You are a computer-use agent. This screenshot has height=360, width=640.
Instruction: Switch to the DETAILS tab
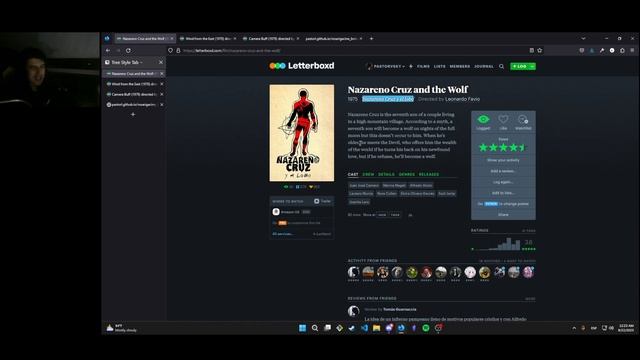[386, 174]
